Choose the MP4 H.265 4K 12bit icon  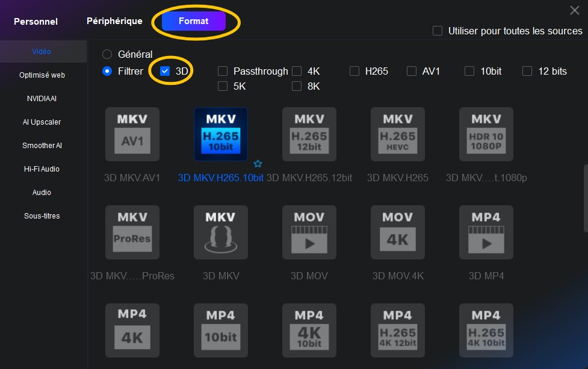pos(398,330)
